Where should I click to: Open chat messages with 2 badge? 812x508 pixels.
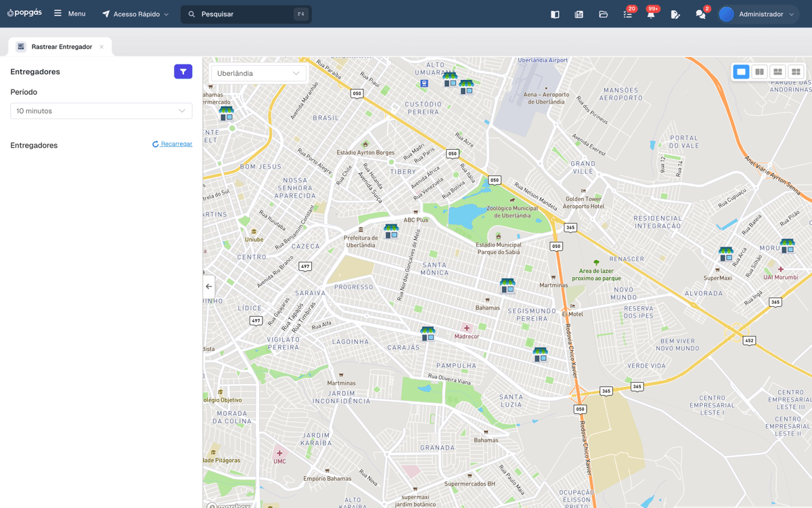click(700, 14)
